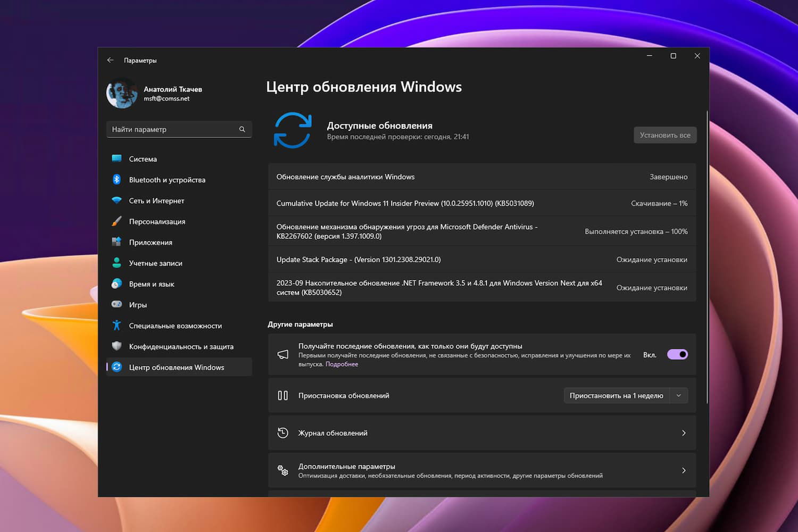Open Учетные записи section
Screen dimensions: 798x532
click(x=179, y=263)
